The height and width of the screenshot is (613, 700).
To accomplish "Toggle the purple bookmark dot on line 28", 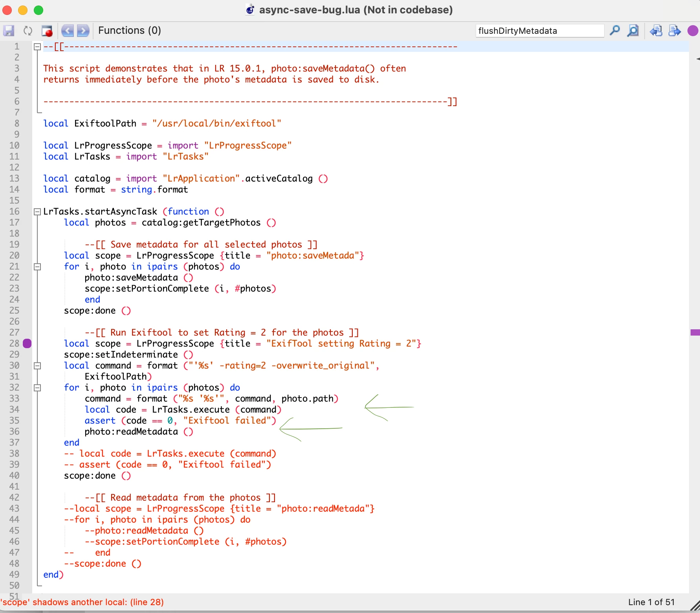I will (x=27, y=343).
